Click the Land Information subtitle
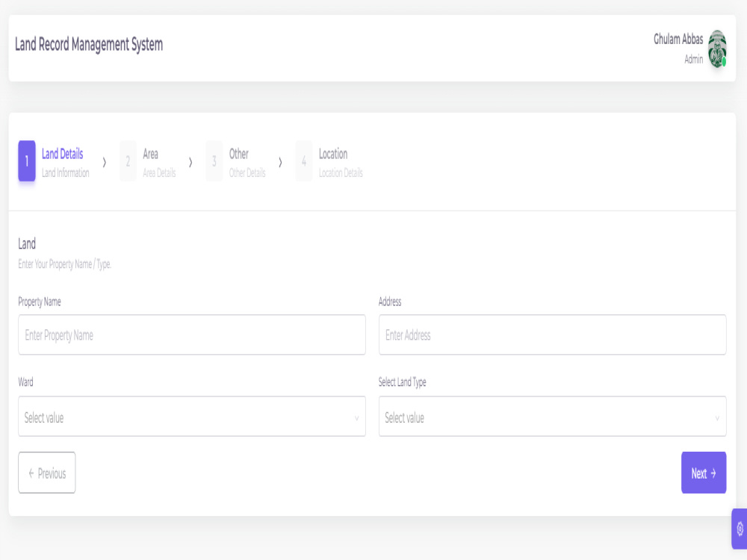 point(65,173)
